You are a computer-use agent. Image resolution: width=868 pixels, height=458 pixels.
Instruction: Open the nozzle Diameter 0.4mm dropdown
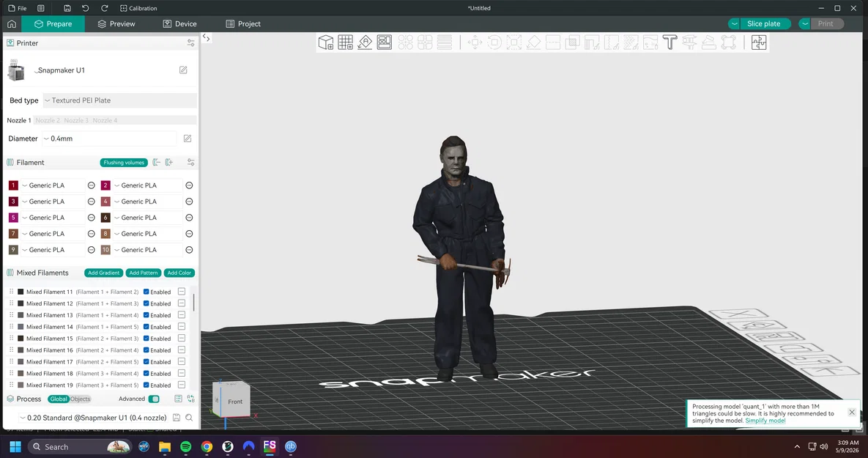[110, 138]
